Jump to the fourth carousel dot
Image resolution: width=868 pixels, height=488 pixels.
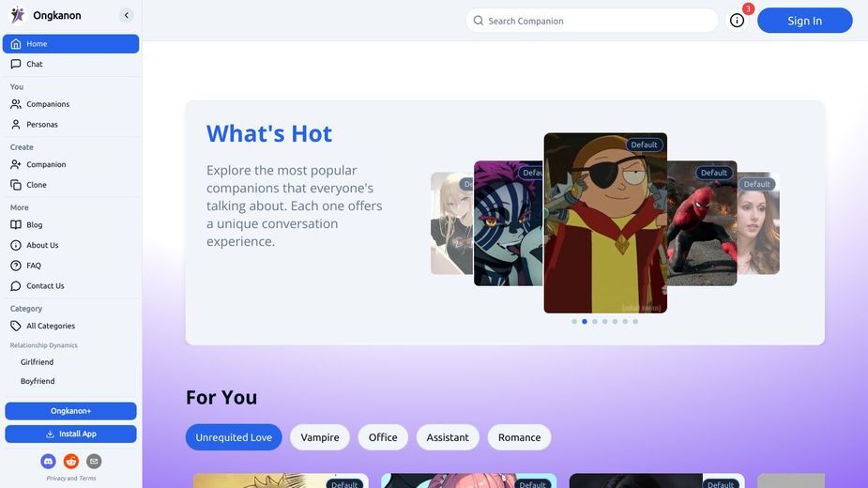[605, 321]
